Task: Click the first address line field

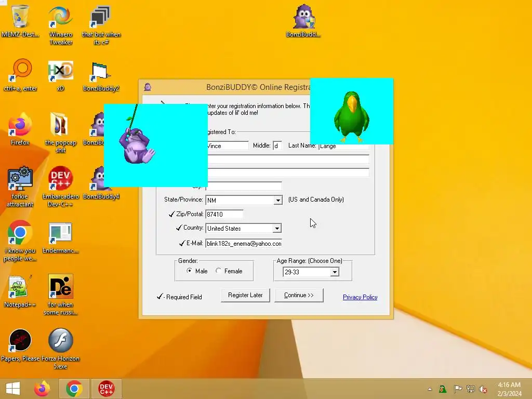Action: pyautogui.click(x=288, y=159)
